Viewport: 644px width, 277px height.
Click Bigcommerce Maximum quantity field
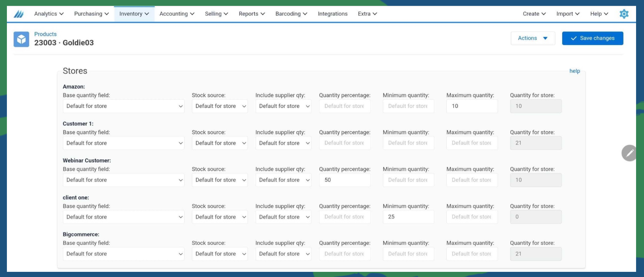472,254
